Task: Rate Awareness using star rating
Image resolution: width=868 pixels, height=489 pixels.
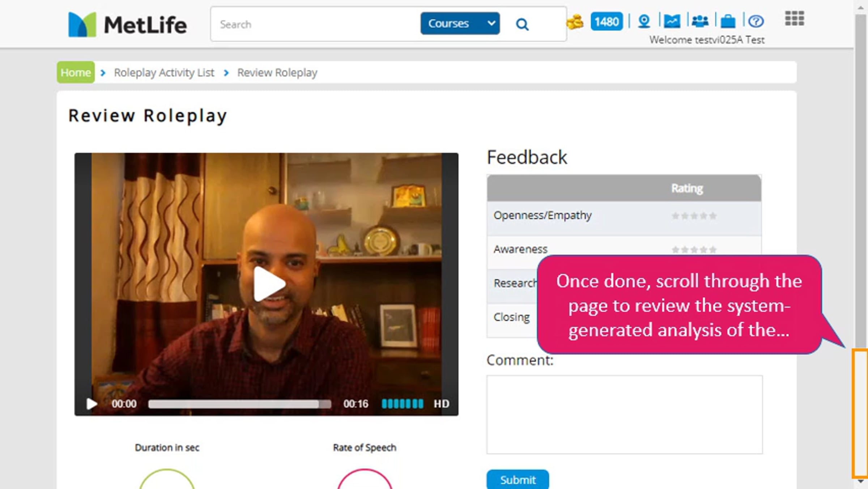Action: (x=694, y=250)
